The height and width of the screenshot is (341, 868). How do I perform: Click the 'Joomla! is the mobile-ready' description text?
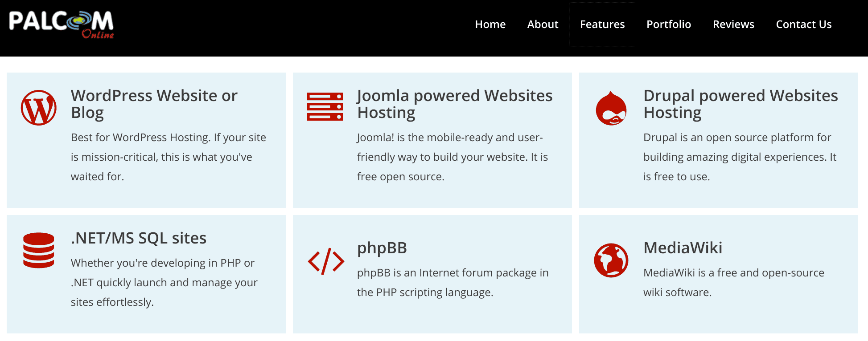coord(453,157)
